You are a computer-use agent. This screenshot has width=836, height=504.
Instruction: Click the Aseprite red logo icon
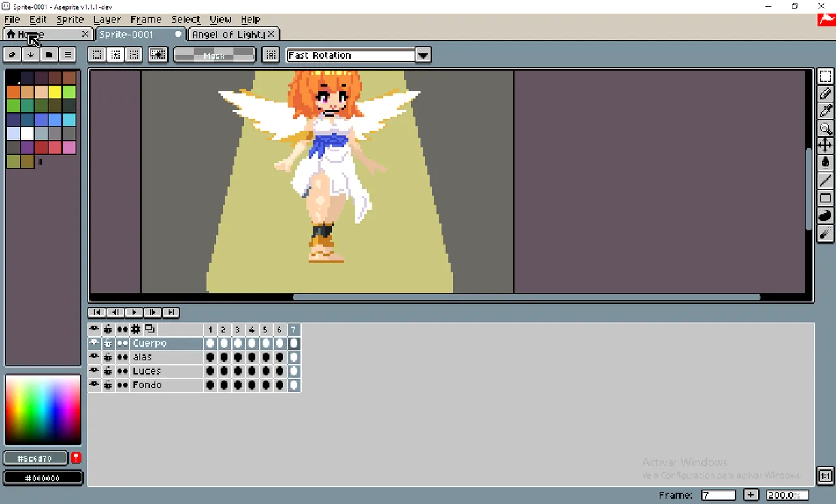(x=826, y=20)
